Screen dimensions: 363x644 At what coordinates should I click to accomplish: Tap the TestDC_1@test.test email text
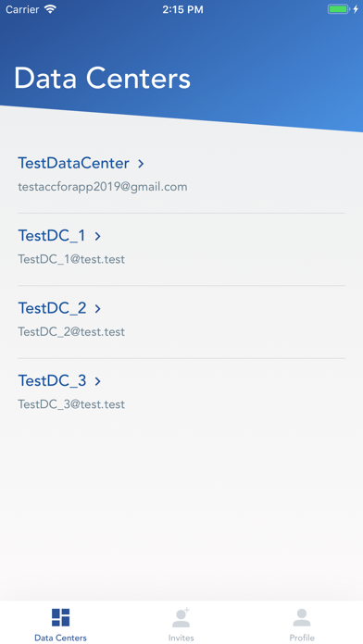coord(71,259)
